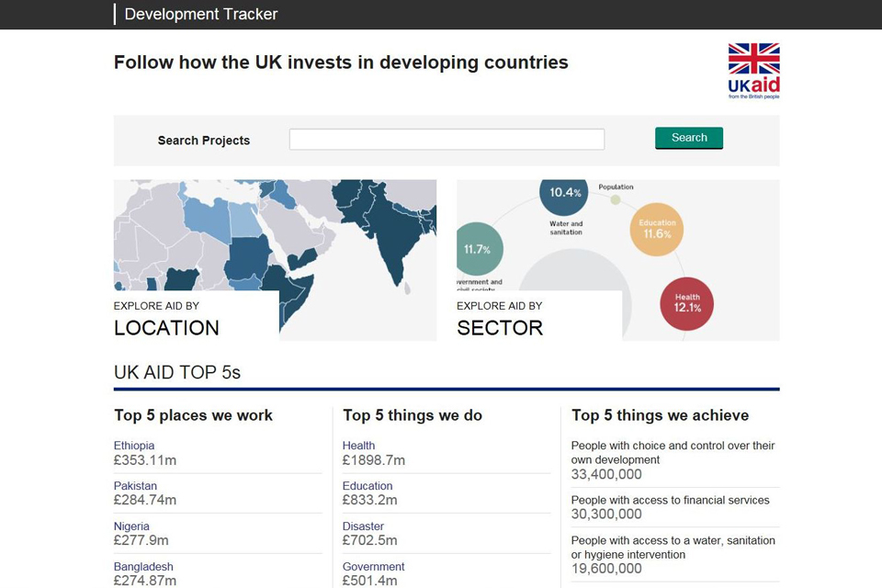This screenshot has width=882, height=588.
Task: Click the UK aid logo
Action: coord(753,70)
